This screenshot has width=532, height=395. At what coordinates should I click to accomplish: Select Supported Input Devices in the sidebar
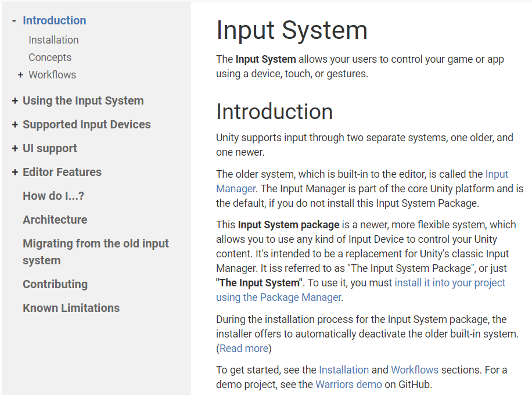[87, 124]
